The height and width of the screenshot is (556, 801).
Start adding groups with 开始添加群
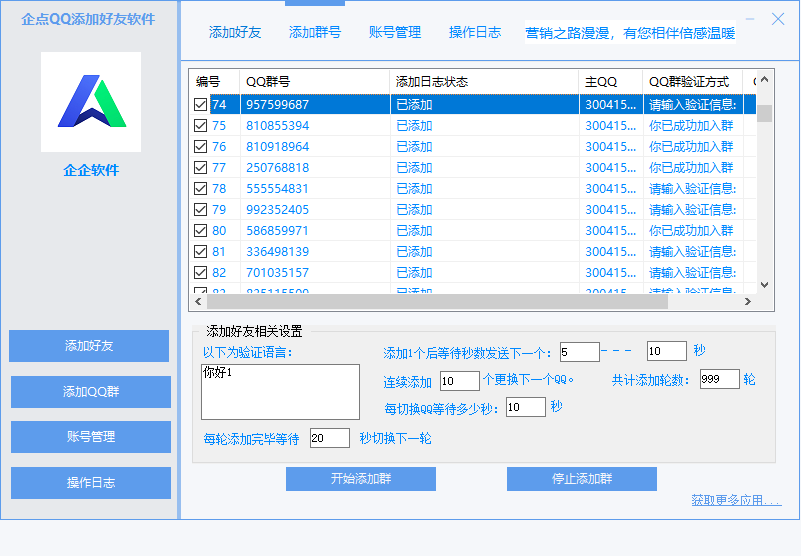[361, 479]
